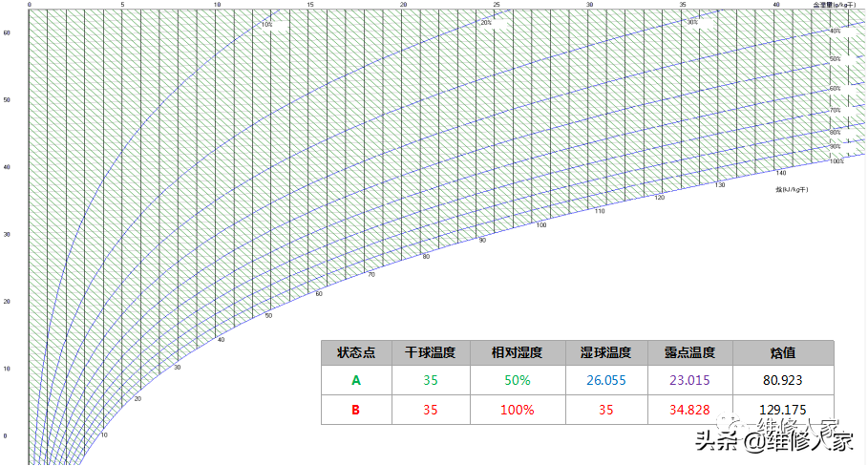Click the 50% relative humidity table cell

518,380
